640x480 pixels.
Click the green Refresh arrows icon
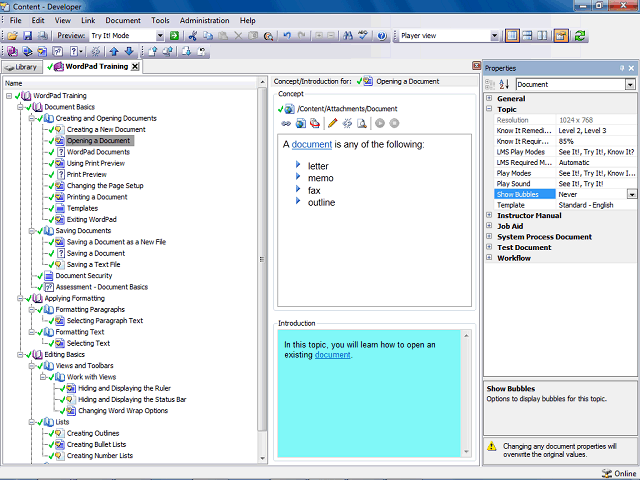pos(580,36)
